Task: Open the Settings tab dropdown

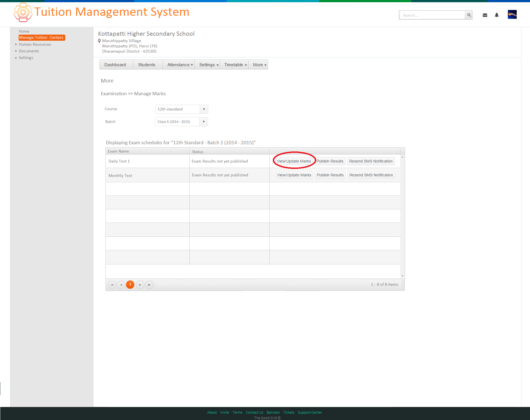Action: [207, 65]
